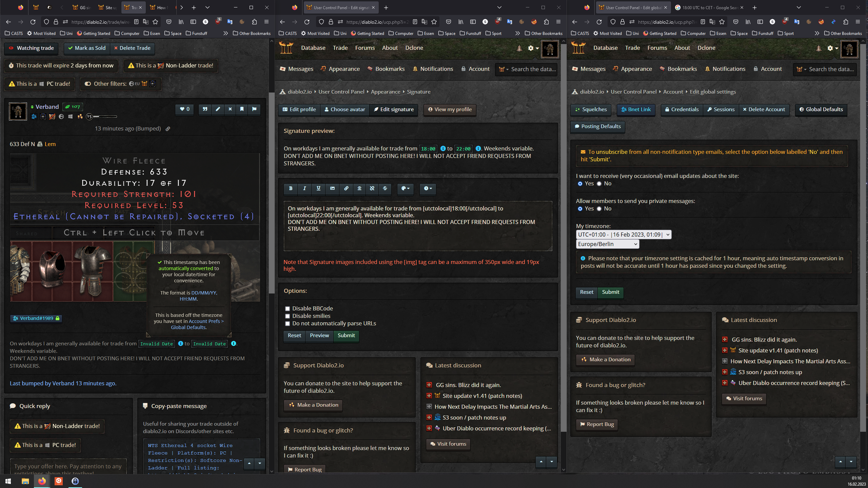Switch to the Global Defaults tab
The image size is (868, 488).
click(x=821, y=109)
